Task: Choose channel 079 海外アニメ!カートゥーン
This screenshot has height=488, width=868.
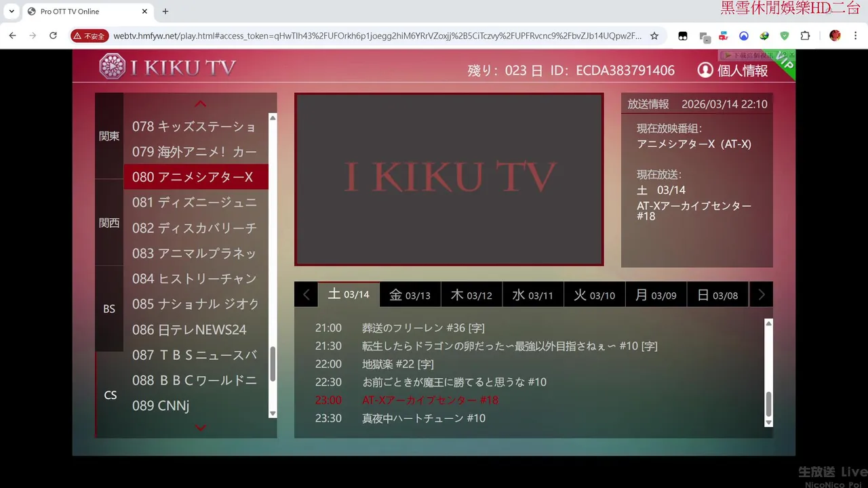Action: pyautogui.click(x=196, y=152)
